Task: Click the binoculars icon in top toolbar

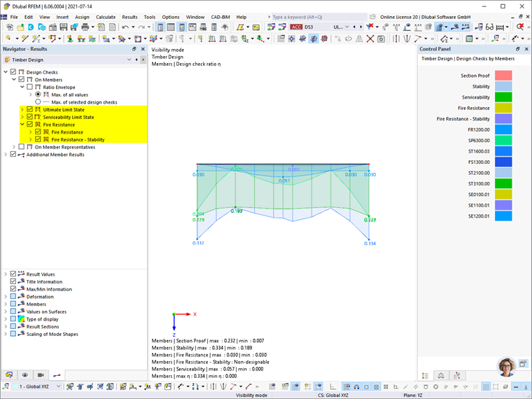Action: (x=489, y=27)
